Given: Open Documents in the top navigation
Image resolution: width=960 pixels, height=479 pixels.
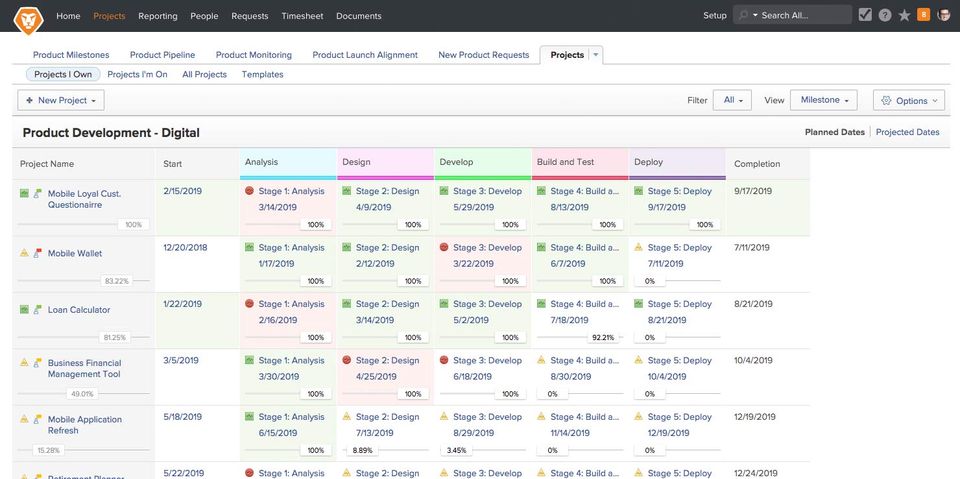Looking at the screenshot, I should [359, 16].
